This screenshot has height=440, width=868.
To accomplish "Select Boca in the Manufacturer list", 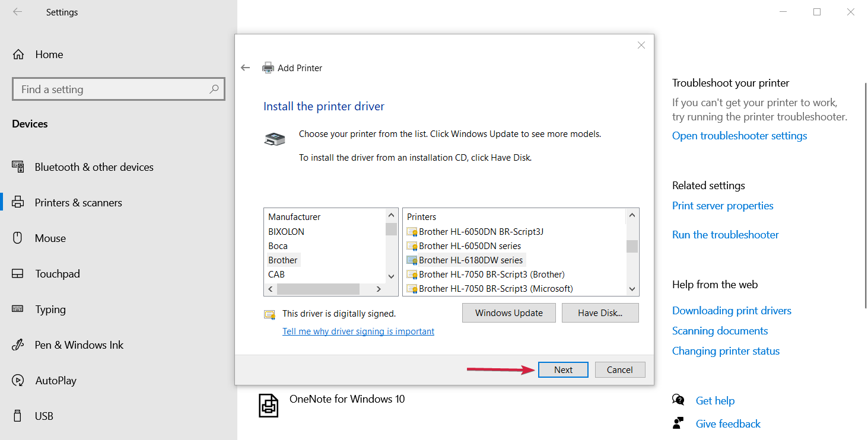I will click(278, 245).
